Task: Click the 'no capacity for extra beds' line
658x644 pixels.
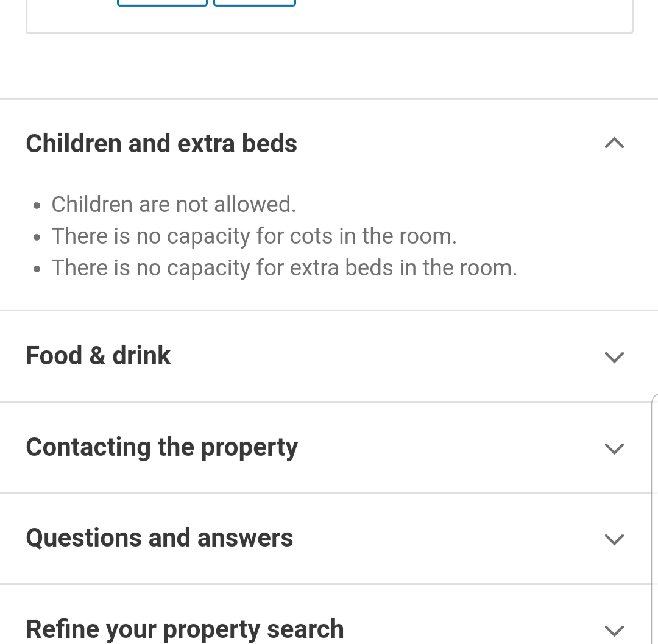Action: point(284,267)
